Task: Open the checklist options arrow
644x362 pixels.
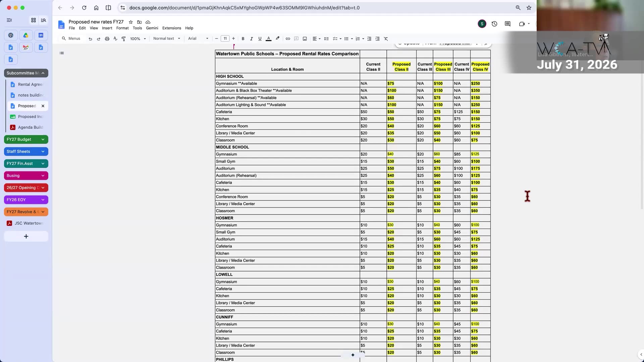Action: click(x=340, y=39)
